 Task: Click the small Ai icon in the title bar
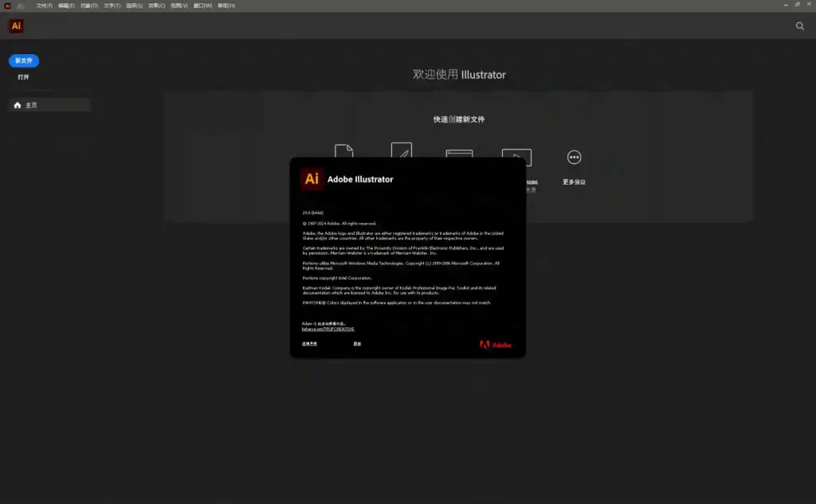[x=7, y=6]
